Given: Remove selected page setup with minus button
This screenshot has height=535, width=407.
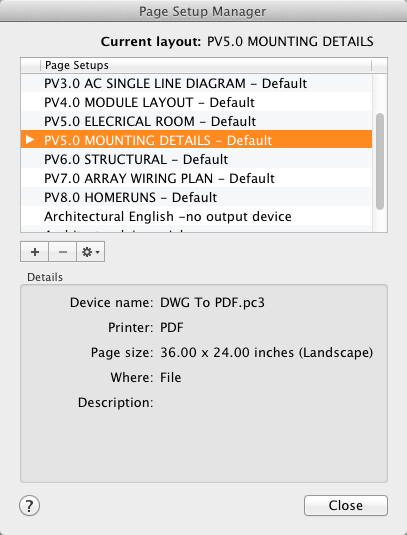Looking at the screenshot, I should pos(62,252).
